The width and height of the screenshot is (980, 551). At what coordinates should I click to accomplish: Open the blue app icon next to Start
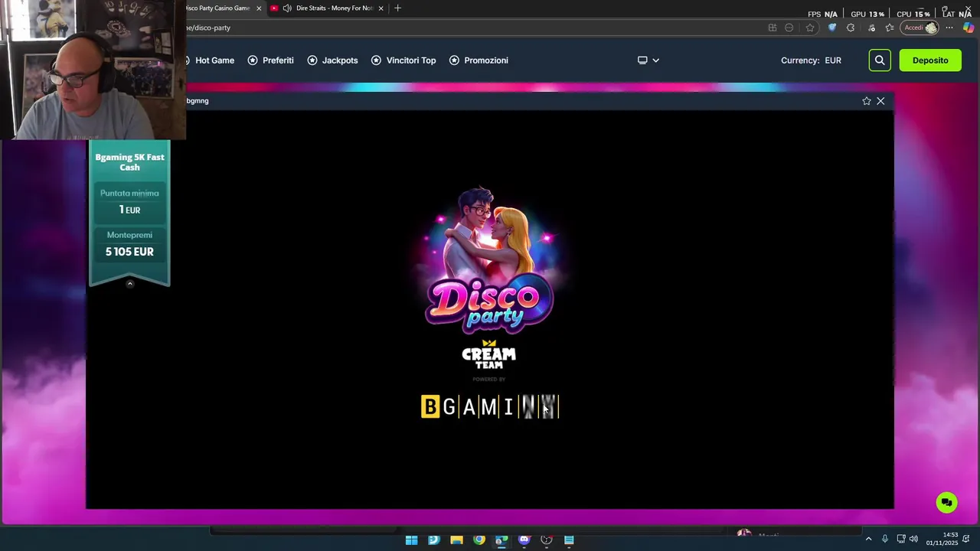click(434, 540)
